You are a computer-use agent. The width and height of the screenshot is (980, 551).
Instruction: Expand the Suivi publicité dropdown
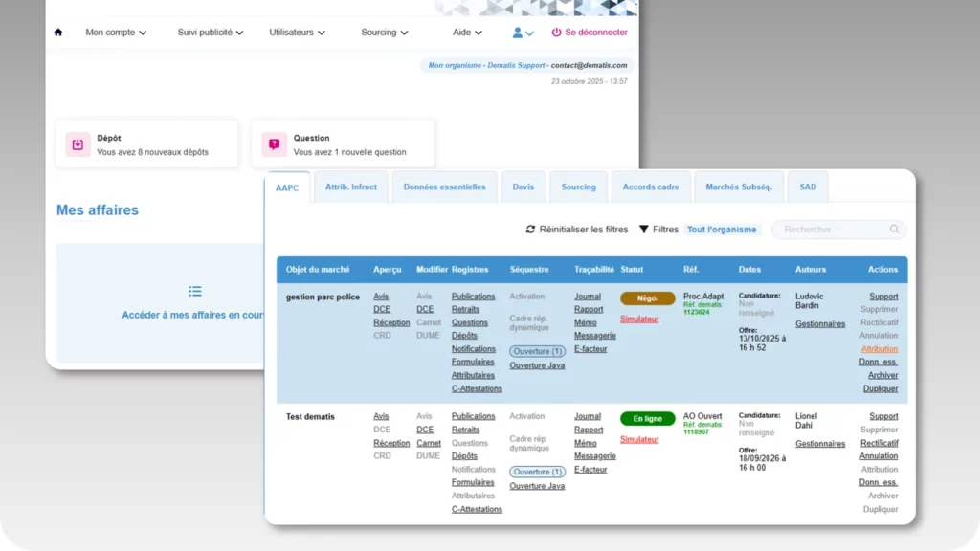tap(210, 33)
